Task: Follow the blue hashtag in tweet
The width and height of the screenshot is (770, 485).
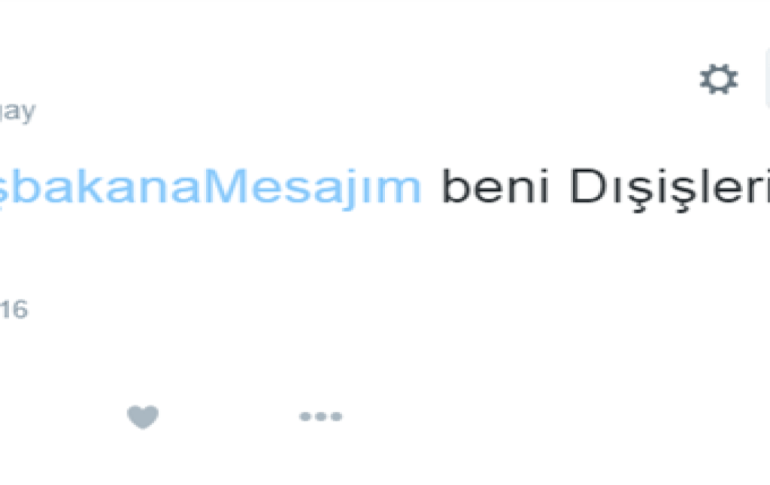Action: 211,187
